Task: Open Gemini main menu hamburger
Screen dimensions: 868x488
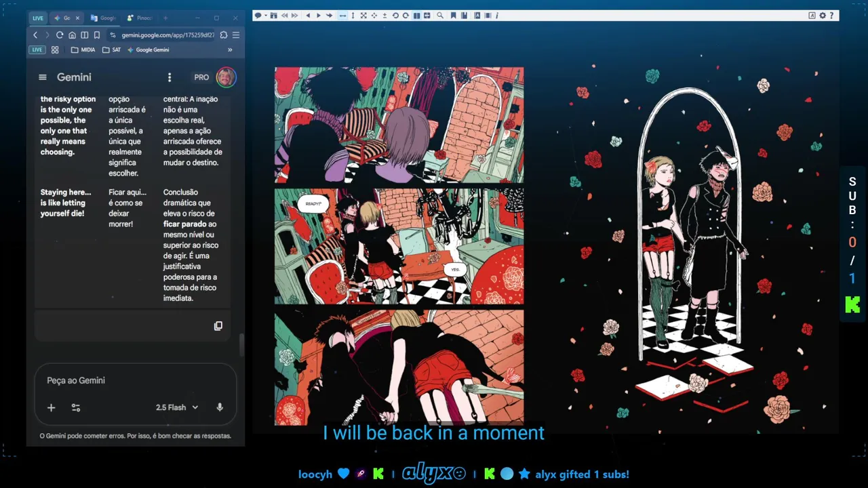Action: (x=43, y=77)
